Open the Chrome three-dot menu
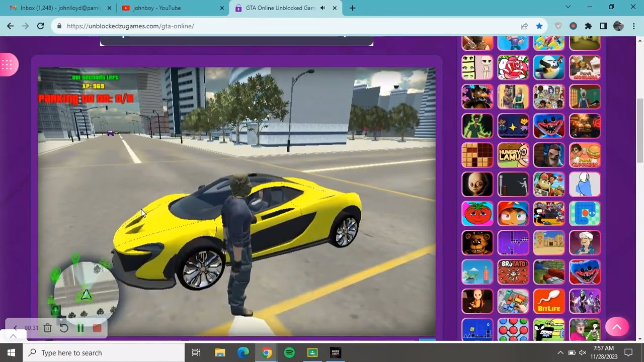Screen dimensions: 644x362 633,26
